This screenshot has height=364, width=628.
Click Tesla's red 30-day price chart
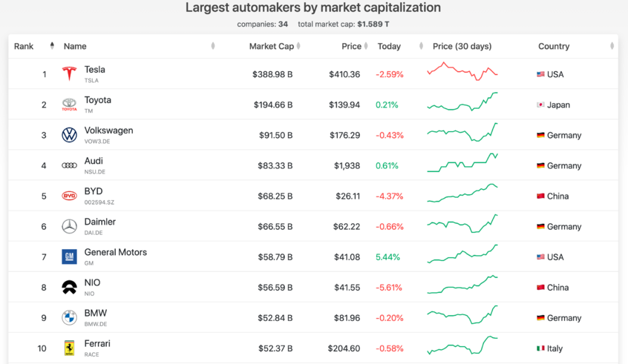point(462,72)
